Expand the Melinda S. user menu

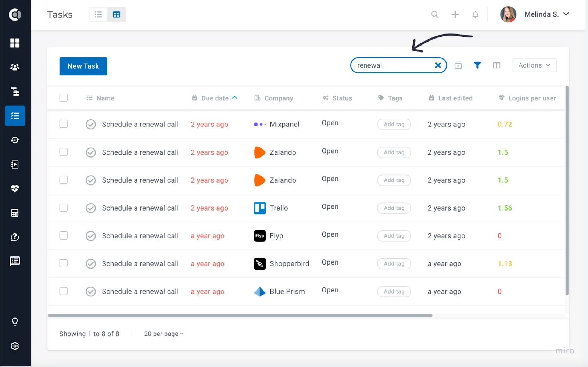pyautogui.click(x=546, y=14)
